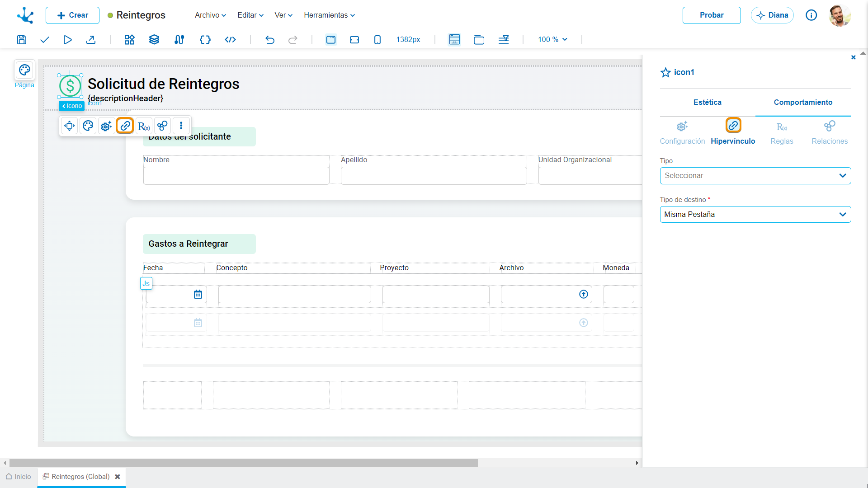Open the HTML code view icon
868x488 pixels.
tap(230, 40)
